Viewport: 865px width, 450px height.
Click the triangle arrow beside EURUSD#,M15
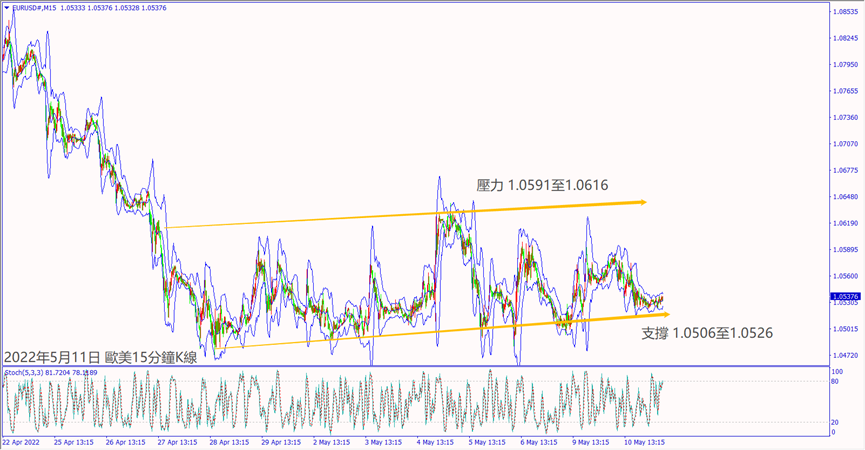click(x=5, y=10)
